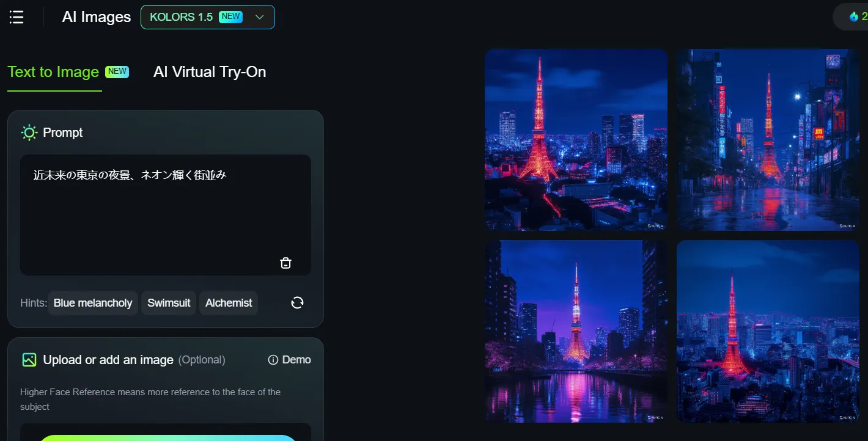The image size is (868, 441).
Task: Refresh hint suggestions with the circular arrows icon
Action: (x=297, y=302)
